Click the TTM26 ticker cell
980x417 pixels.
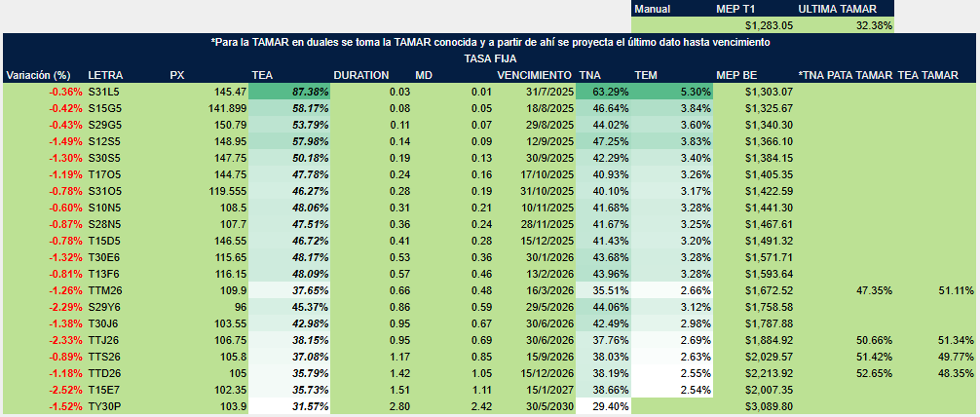pyautogui.click(x=105, y=288)
